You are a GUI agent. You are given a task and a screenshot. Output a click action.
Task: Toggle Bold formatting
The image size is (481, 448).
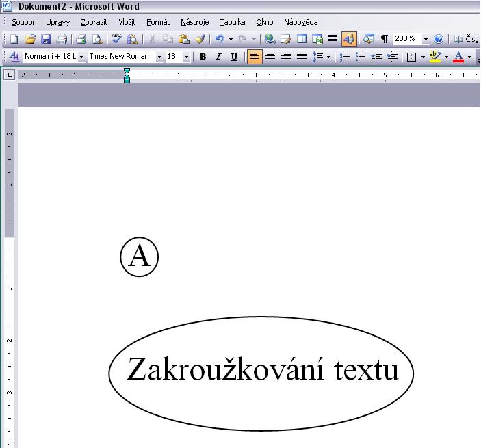(x=203, y=57)
